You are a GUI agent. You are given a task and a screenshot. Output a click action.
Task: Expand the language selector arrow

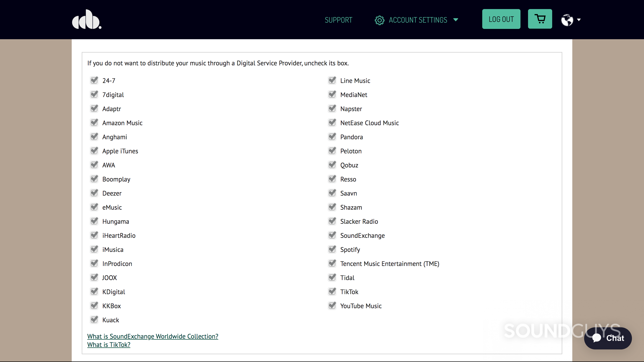coord(579,20)
